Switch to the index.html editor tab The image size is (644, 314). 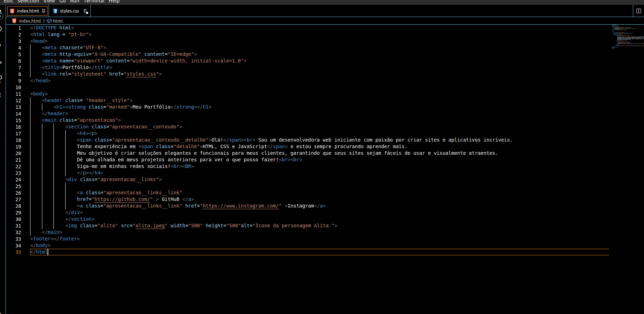click(x=27, y=11)
